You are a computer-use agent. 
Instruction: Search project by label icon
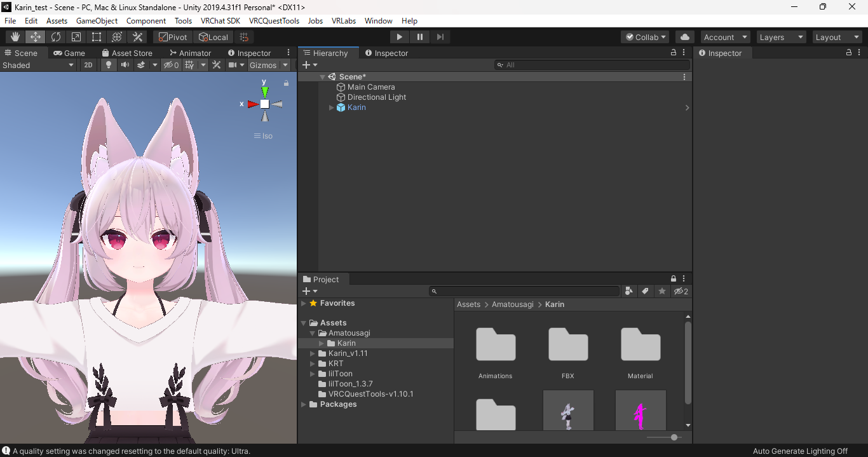tap(646, 291)
